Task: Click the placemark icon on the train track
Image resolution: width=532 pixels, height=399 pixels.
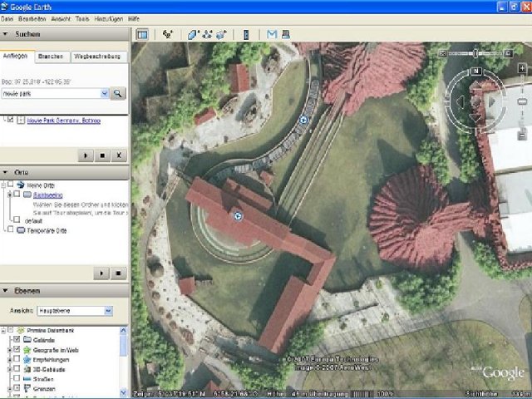Action: (x=303, y=120)
